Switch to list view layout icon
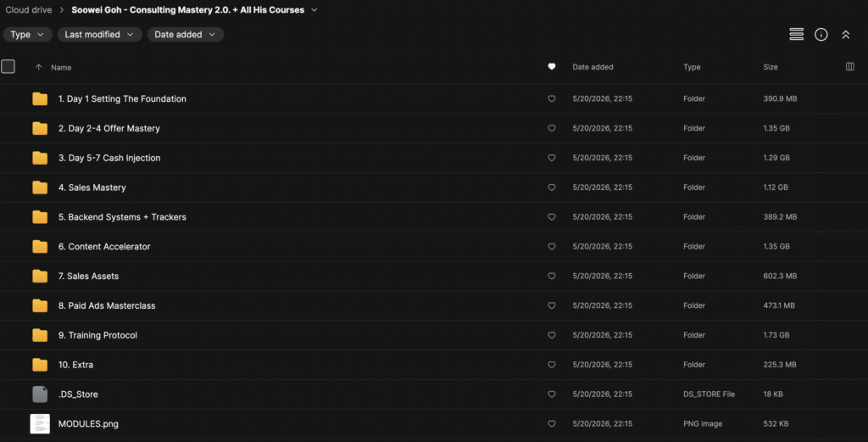The height and width of the screenshot is (442, 868). pyautogui.click(x=796, y=34)
